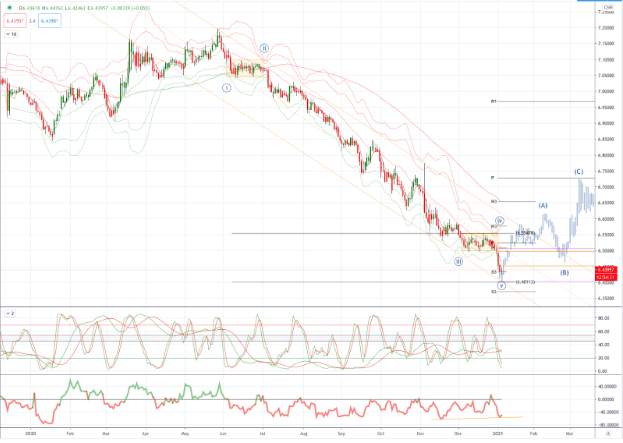Collapse the indicator legend showing 2 in oscillator pane
The height and width of the screenshot is (443, 623).
10,313
